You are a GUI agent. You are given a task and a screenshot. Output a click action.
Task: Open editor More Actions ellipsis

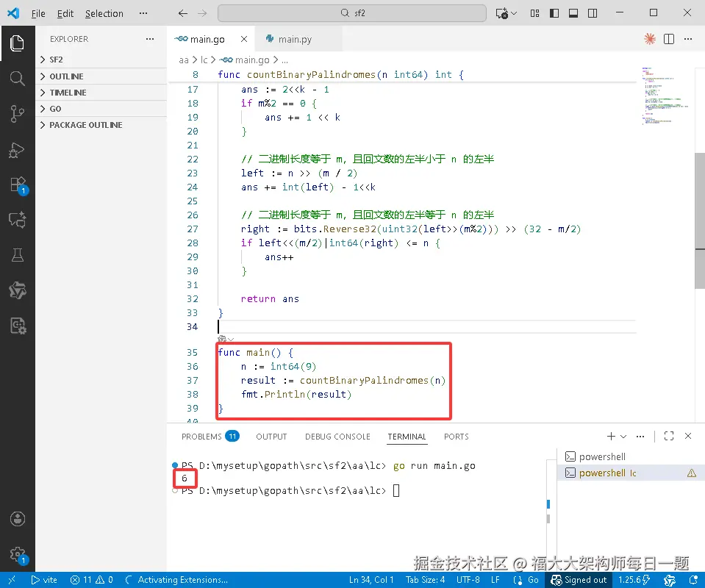click(x=688, y=39)
